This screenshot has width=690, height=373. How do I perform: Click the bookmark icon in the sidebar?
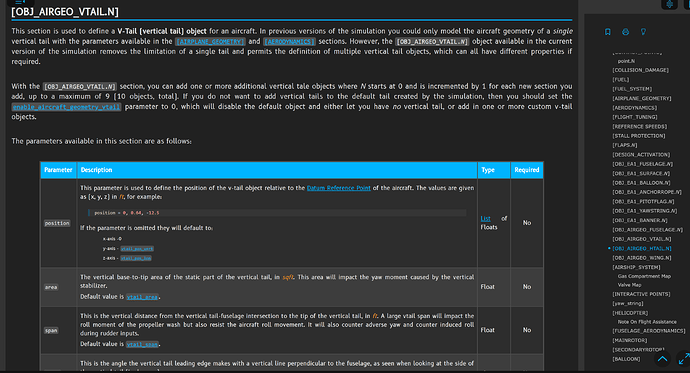pyautogui.click(x=608, y=32)
